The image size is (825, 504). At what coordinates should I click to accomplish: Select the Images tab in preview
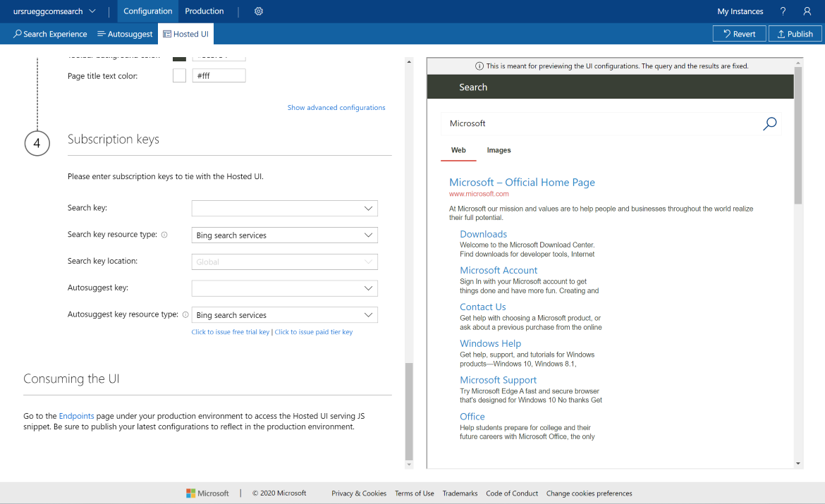click(x=499, y=150)
